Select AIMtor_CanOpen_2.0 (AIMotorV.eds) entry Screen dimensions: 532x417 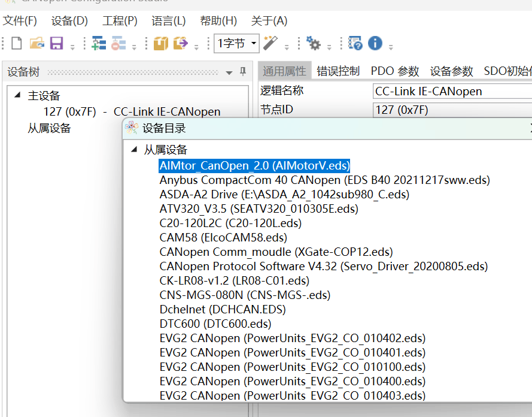point(254,166)
